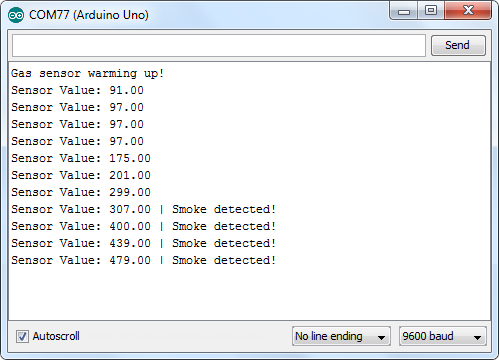Viewport: 499px width, 360px height.
Task: Focus the serial message input field
Action: 219,45
